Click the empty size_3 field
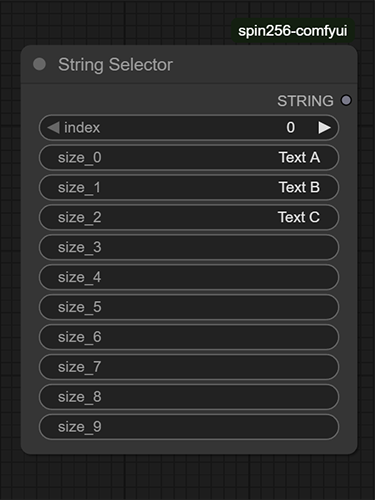Screen dimensions: 375x500 tap(189, 247)
